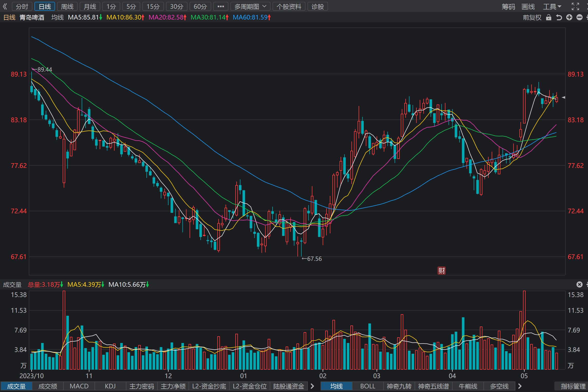Viewport: 588px width, 392px height.
Task: Expand the 工具 tools dropdown
Action: tap(552, 6)
